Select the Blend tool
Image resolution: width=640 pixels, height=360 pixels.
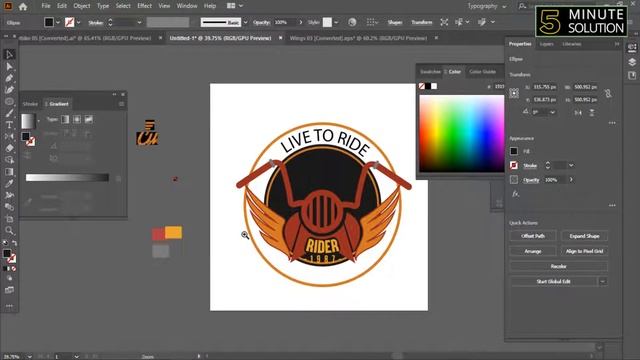pyautogui.click(x=9, y=207)
